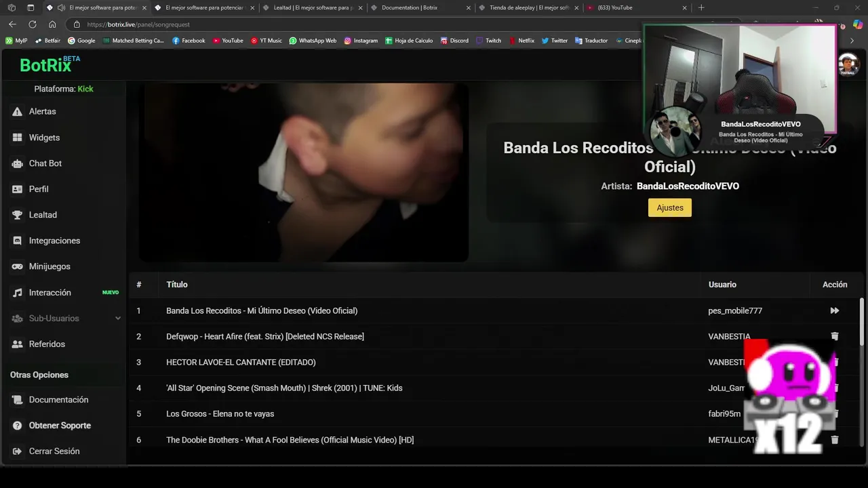Open the Betfair bookmark
Viewport: 868px width, 488px height.
point(48,41)
